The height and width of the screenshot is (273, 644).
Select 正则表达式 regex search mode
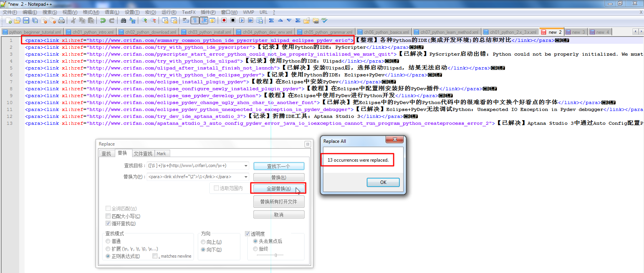click(x=108, y=256)
